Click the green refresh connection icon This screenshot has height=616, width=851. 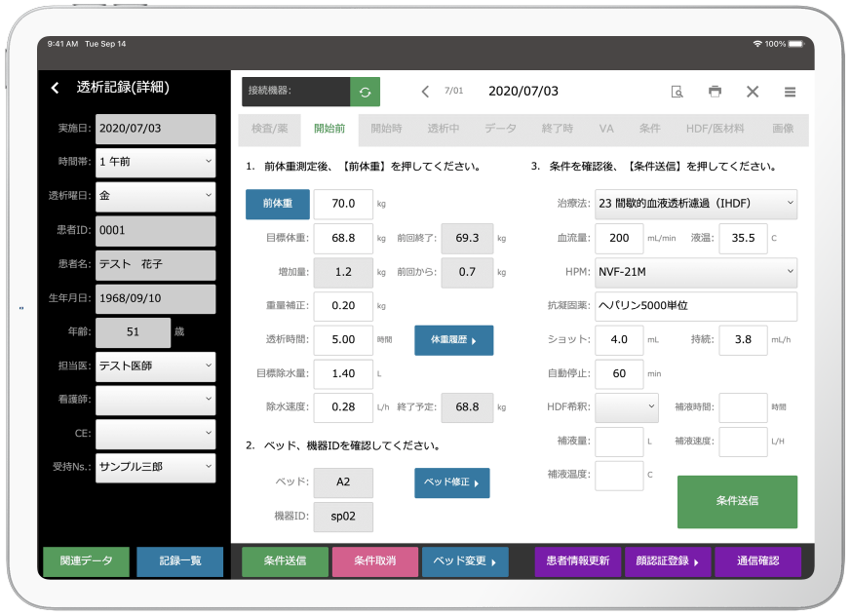coord(365,92)
